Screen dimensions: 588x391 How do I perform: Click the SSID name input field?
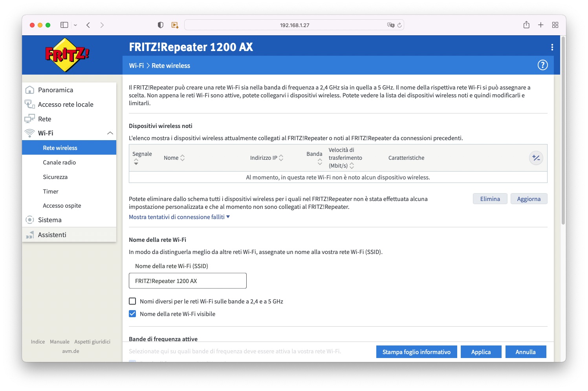(188, 281)
